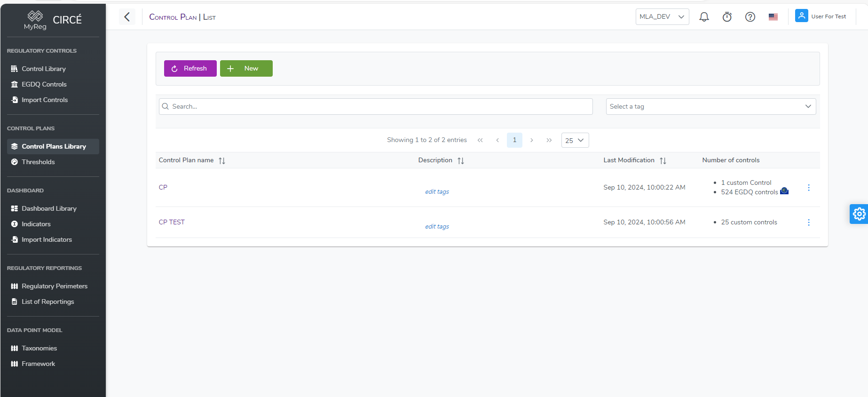868x397 pixels.
Task: Open the Select a tag dropdown
Action: tap(710, 107)
